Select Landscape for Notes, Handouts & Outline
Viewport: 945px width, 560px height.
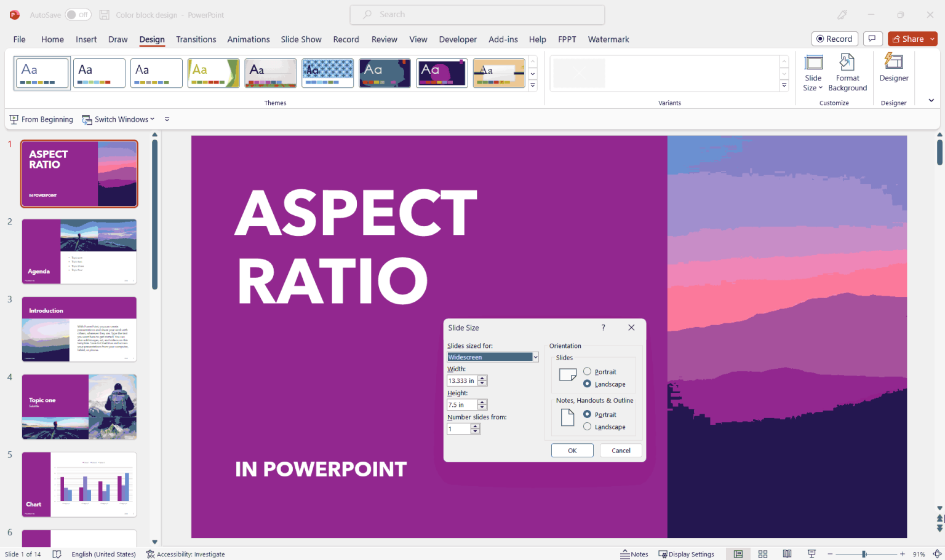[x=588, y=427]
